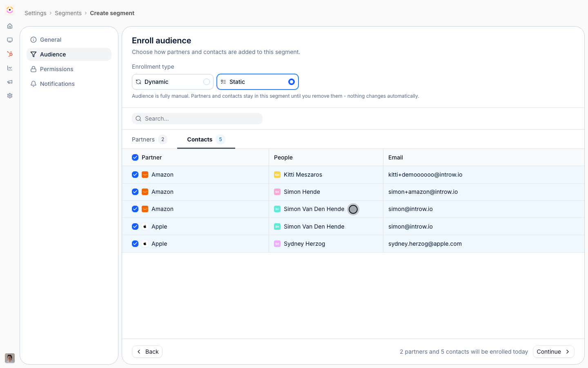Open the Audience section
This screenshot has width=588, height=368.
tap(69, 54)
